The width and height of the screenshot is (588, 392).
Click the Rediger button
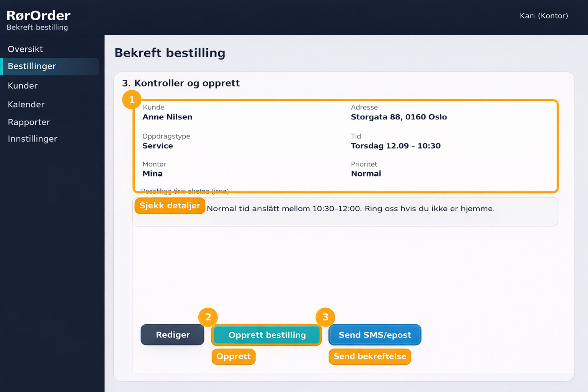pos(172,335)
